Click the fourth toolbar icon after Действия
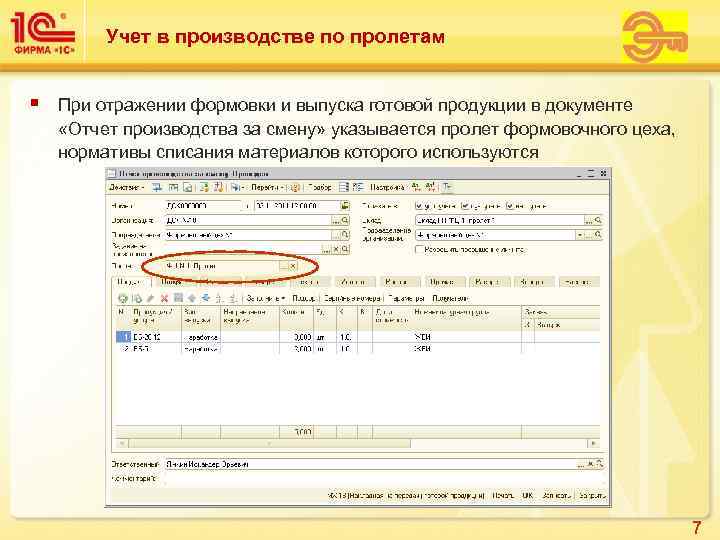Viewport: 720px width, 540px height. 204,187
